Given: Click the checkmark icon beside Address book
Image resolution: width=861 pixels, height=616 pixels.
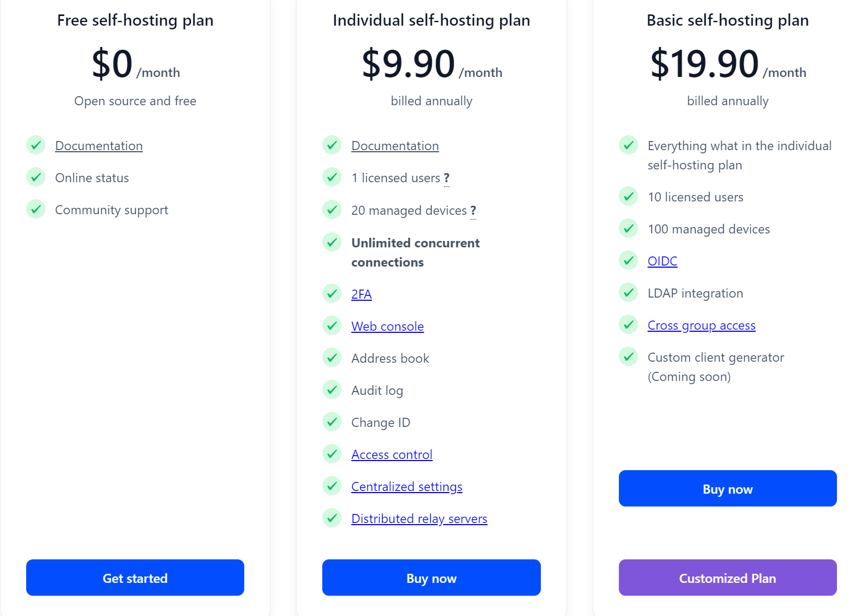Looking at the screenshot, I should point(332,358).
